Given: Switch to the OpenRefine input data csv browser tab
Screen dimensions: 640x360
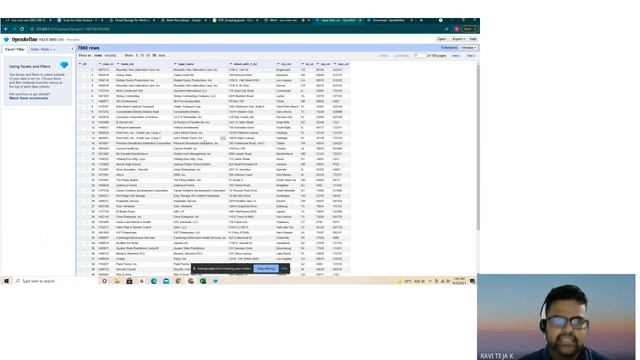Looking at the screenshot, I should (339, 20).
